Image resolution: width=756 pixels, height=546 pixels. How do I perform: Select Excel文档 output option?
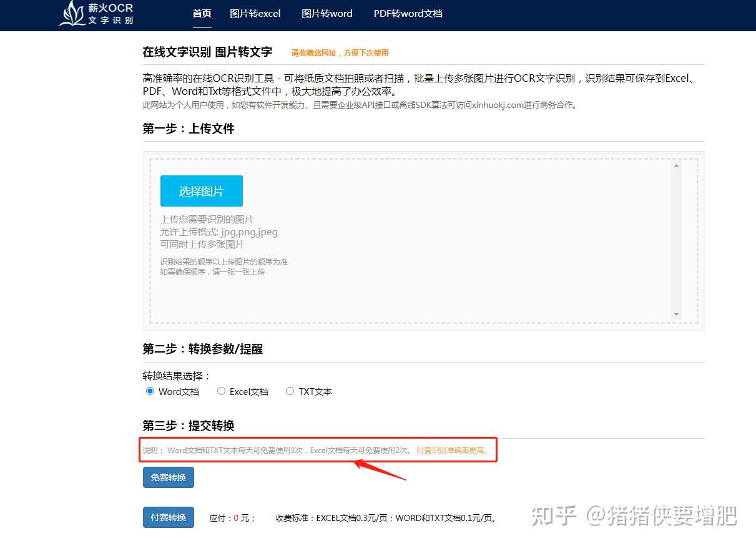pos(221,391)
